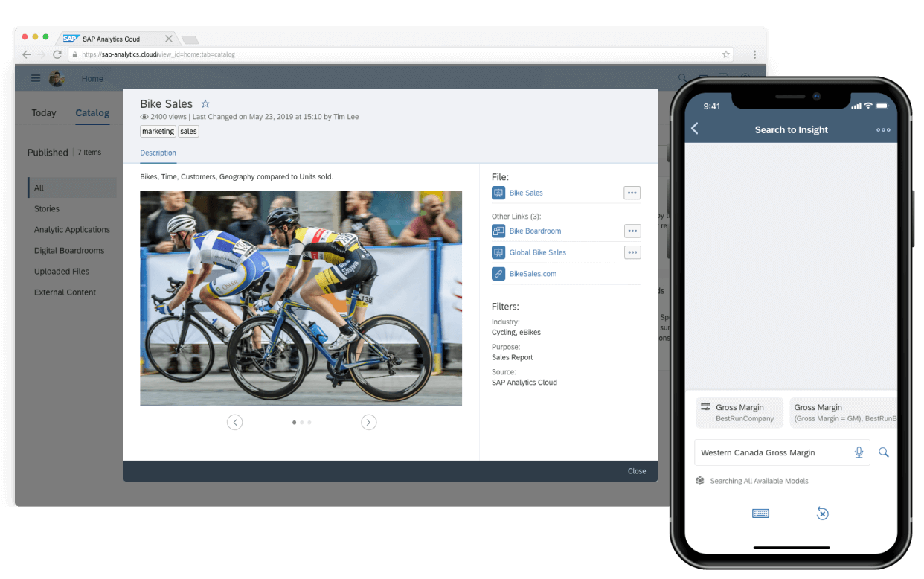The height and width of the screenshot is (579, 924).
Task: Switch to the Today tab
Action: [44, 113]
